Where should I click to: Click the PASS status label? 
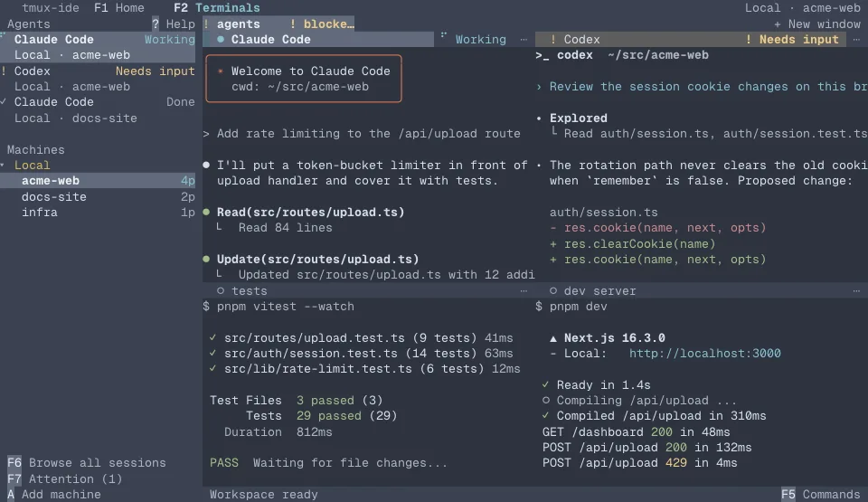click(223, 463)
